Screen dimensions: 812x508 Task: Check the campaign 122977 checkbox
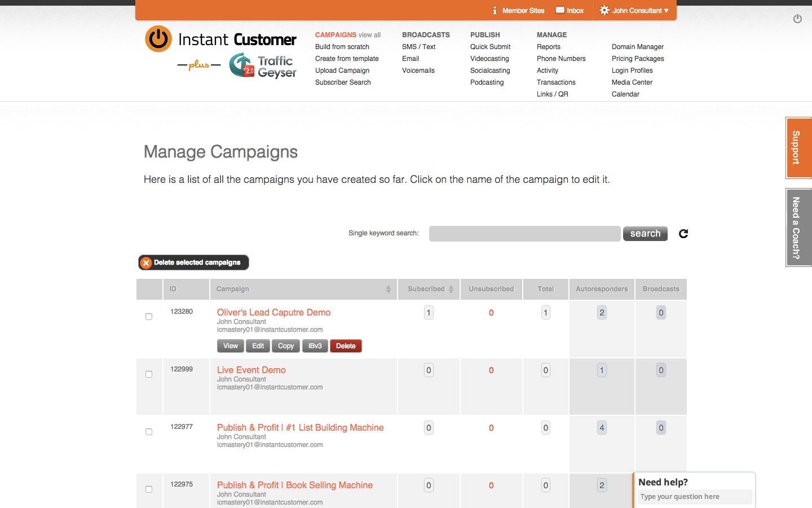(149, 432)
